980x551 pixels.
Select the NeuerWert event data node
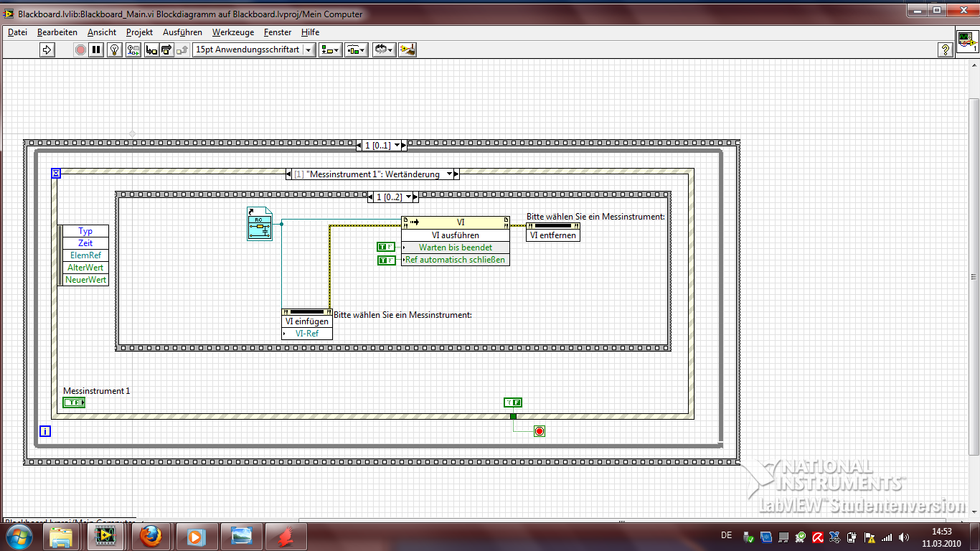pyautogui.click(x=85, y=280)
